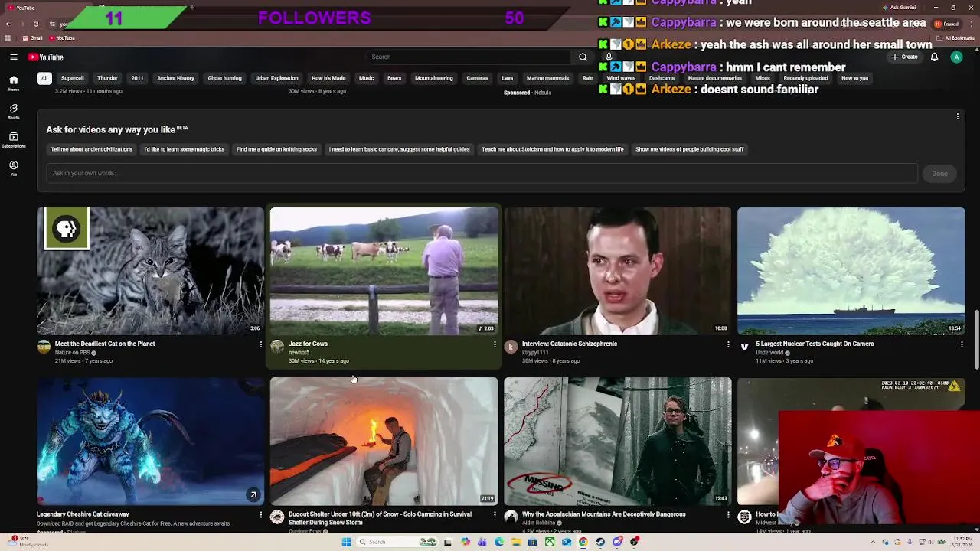Screen dimensions: 980x551
Task: Click the Legendary Cheshire Cat giveaway ad title
Action: tap(83, 514)
